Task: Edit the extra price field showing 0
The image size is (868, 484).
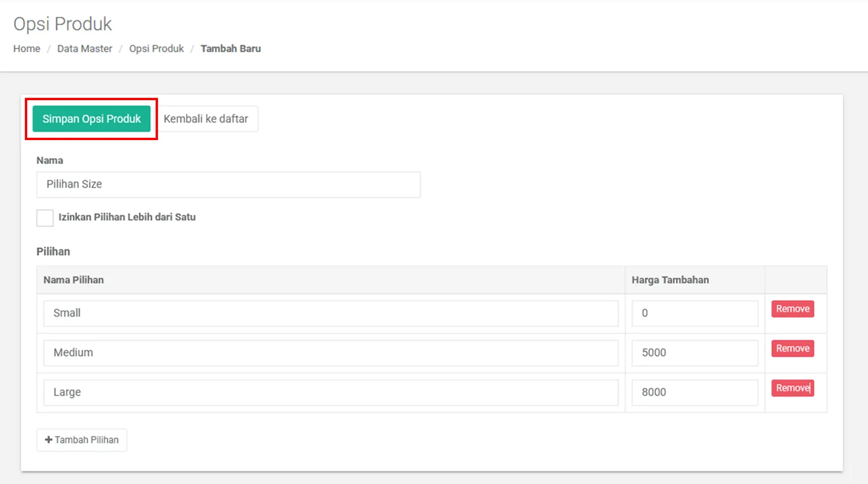Action: pos(695,313)
